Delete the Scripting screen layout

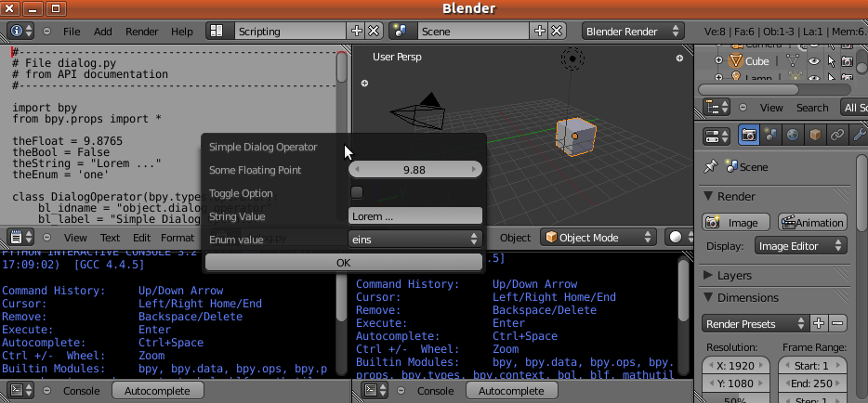(x=374, y=31)
